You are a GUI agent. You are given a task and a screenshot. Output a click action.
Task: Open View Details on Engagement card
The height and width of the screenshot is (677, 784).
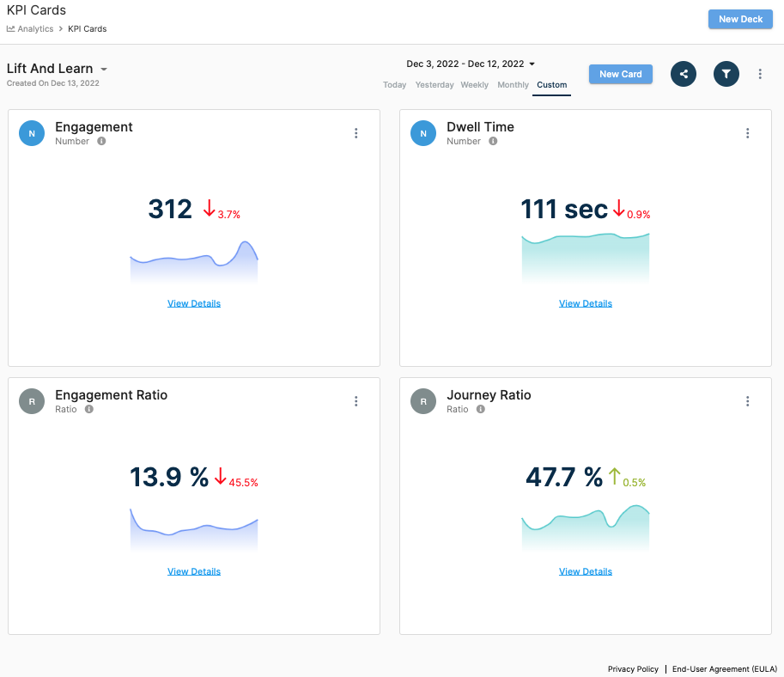click(194, 303)
